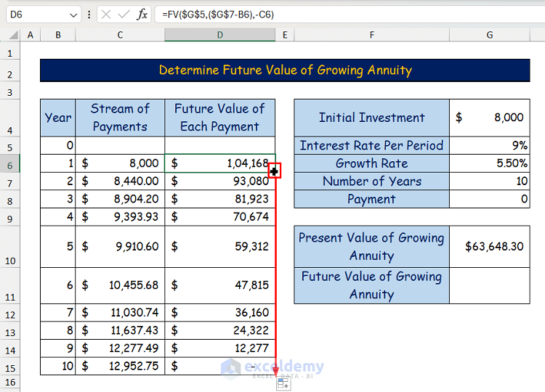Screen dimensions: 545x392
Task: Select the cell showing 93,080
Action: coord(220,181)
